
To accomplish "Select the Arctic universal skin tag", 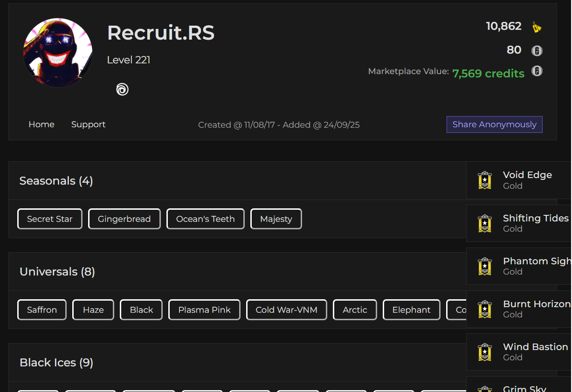I will [355, 310].
